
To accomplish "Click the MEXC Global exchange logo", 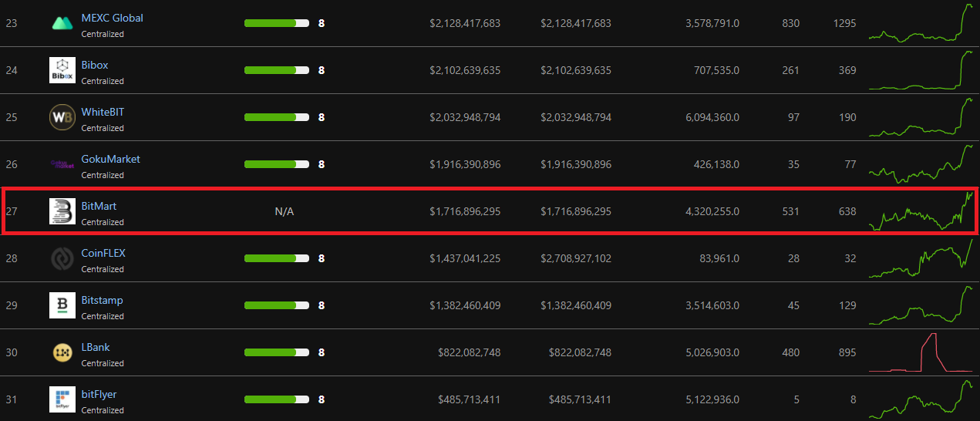I will 62,23.
